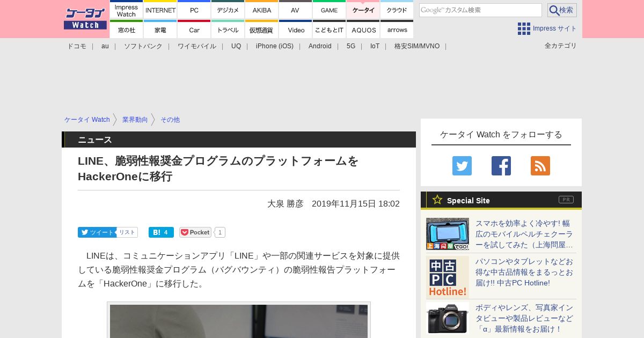Open the Sony α camera thumbnail
The width and height of the screenshot is (644, 338).
448,318
